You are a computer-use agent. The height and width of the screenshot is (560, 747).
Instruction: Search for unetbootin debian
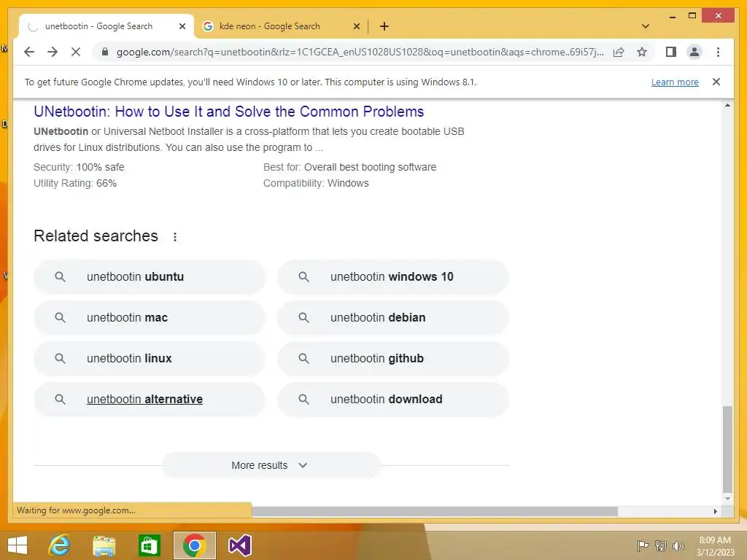click(x=393, y=318)
